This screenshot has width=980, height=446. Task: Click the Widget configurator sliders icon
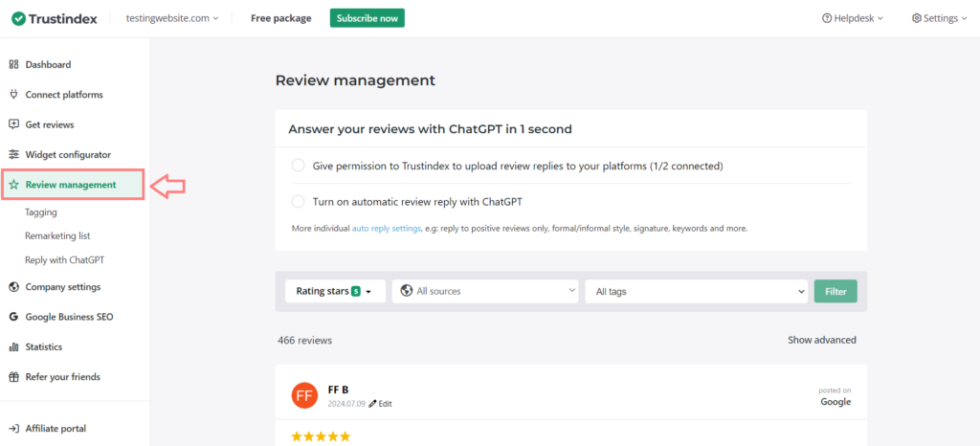coord(13,154)
